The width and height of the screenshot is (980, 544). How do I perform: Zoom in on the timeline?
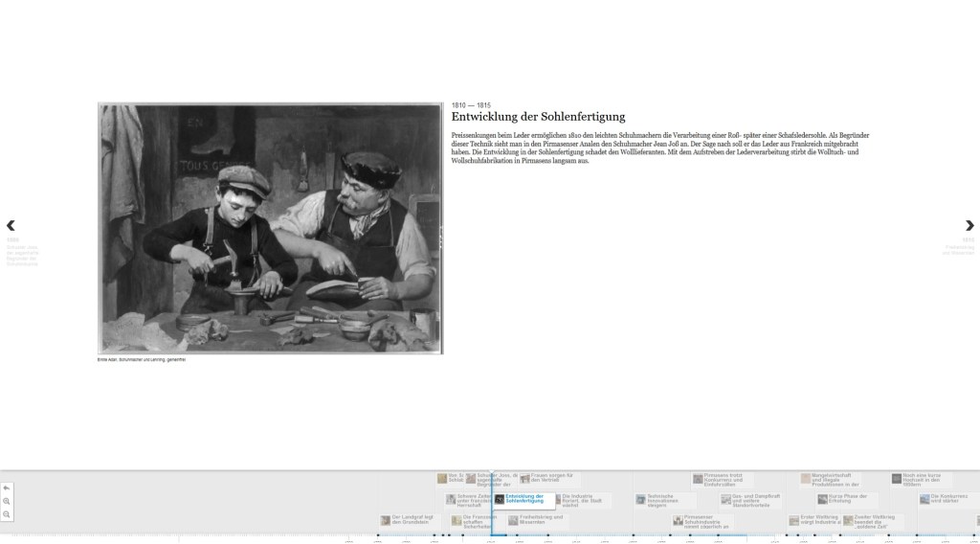(7, 501)
